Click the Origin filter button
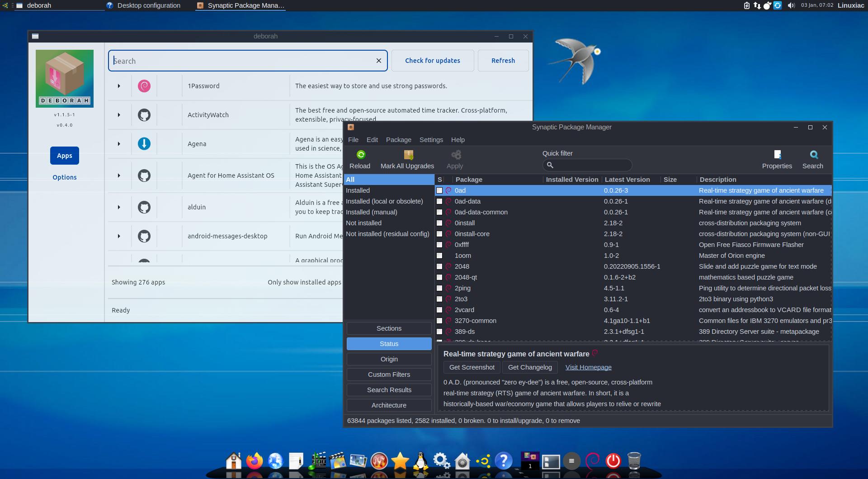This screenshot has width=868, height=479. [389, 359]
